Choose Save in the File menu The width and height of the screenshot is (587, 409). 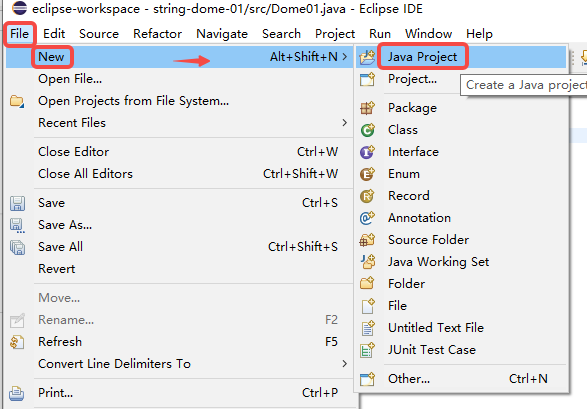[x=180, y=203]
